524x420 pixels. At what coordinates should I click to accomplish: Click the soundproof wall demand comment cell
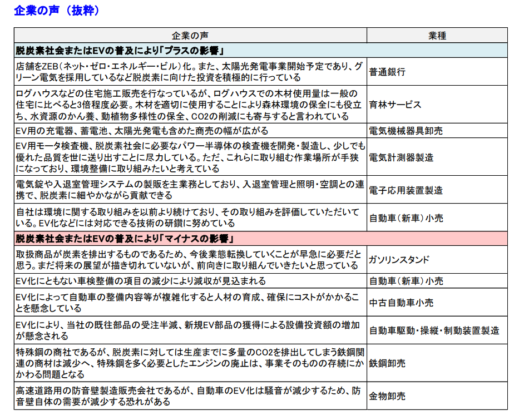[186, 397]
